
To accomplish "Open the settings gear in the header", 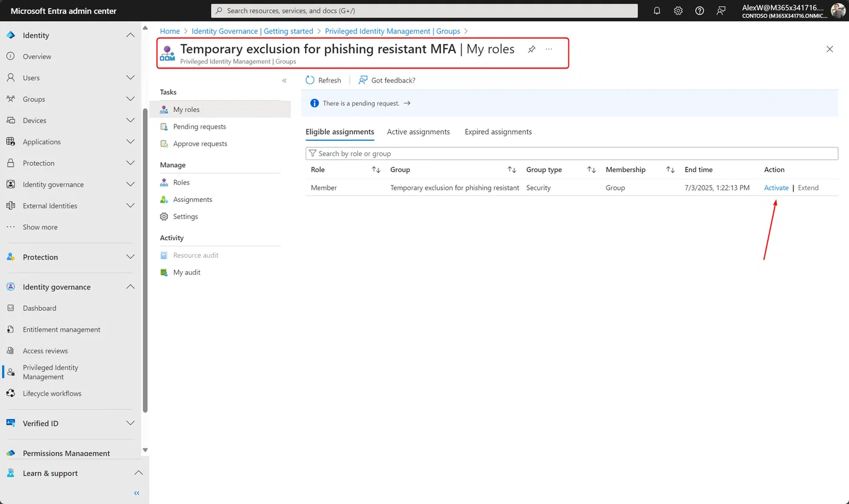I will tap(679, 11).
